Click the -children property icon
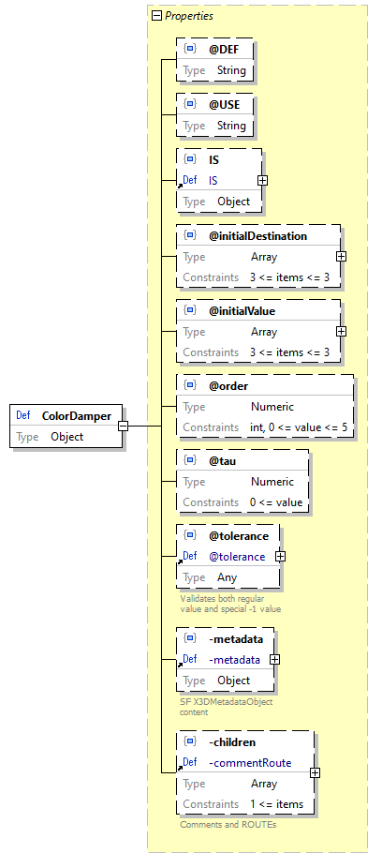The height and width of the screenshot is (868, 382). pos(190,741)
